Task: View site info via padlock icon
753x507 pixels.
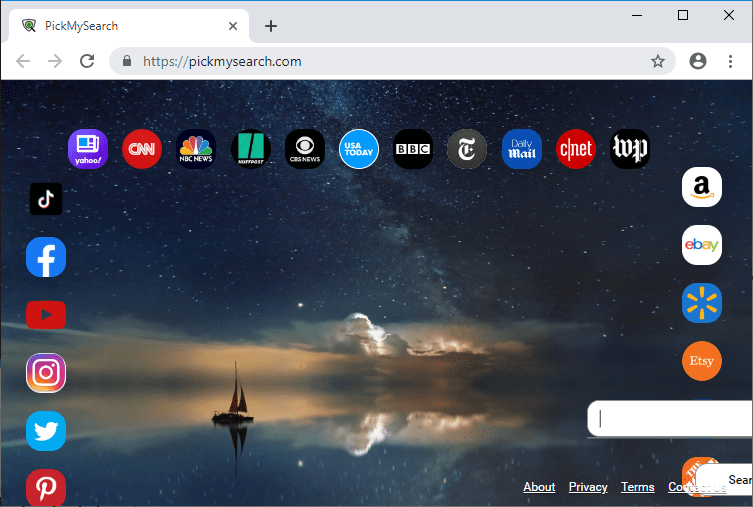Action: click(x=127, y=61)
